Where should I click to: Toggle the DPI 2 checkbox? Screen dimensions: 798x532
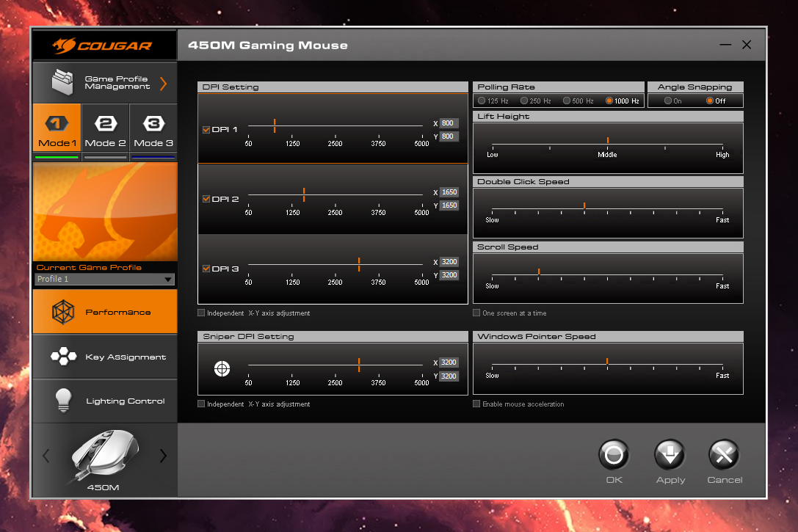(x=206, y=199)
